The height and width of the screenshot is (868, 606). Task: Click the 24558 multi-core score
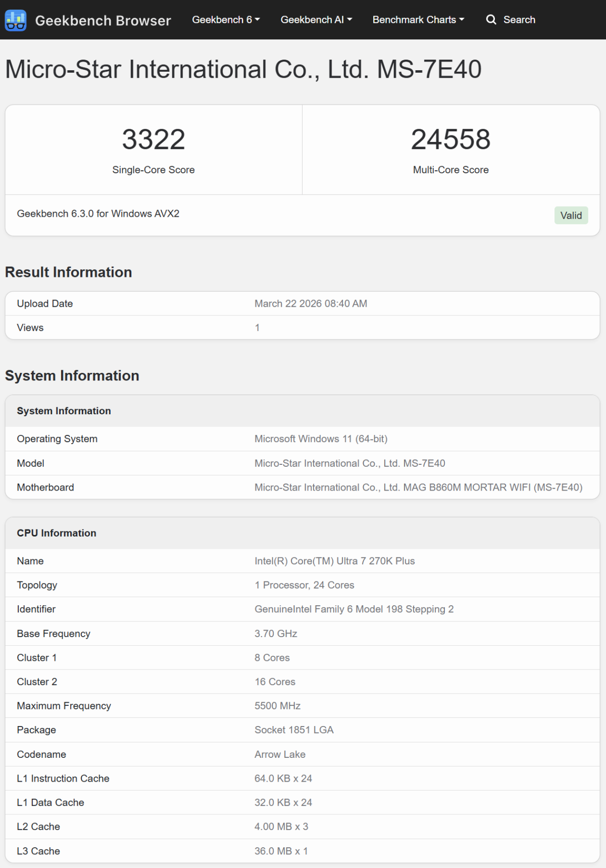[x=450, y=139]
